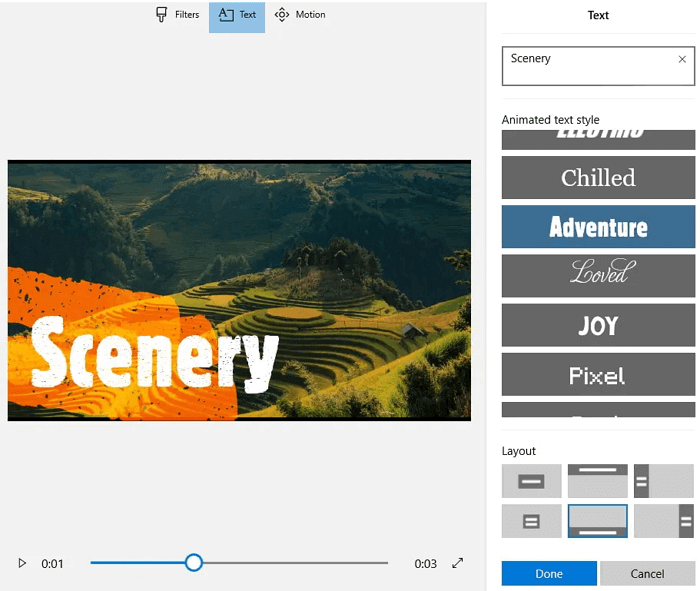Select the right-side vertical layout icon

click(664, 521)
